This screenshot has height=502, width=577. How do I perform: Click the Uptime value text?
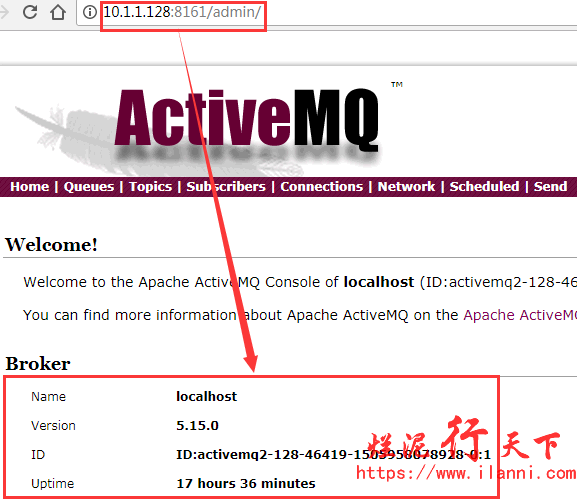[246, 484]
